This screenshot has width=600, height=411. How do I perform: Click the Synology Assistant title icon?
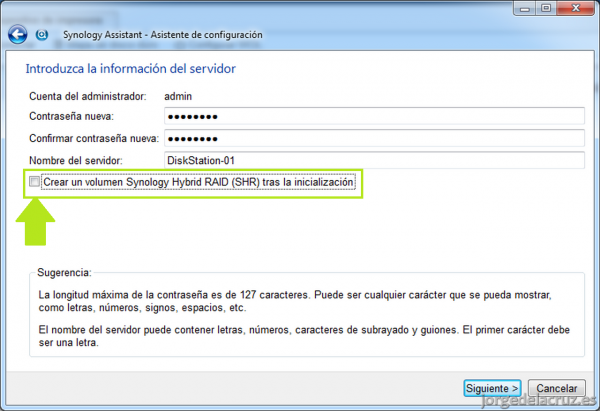pos(42,34)
